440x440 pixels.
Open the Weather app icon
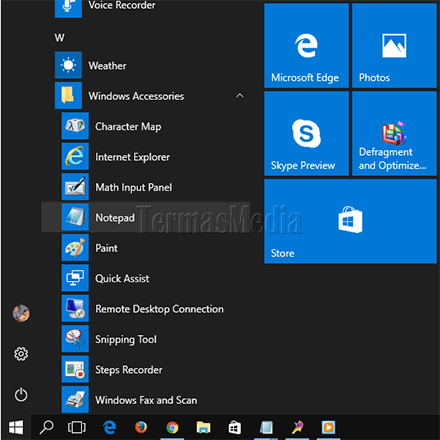[68, 65]
